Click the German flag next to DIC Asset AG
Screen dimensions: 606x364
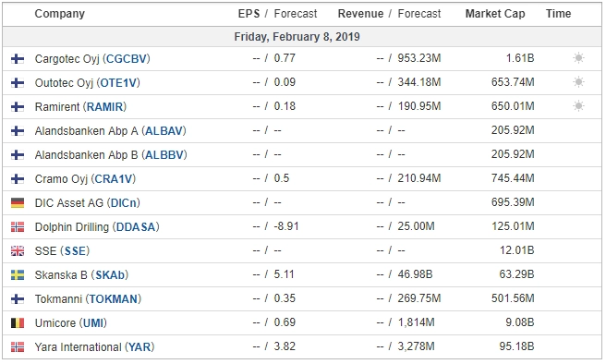(18, 203)
